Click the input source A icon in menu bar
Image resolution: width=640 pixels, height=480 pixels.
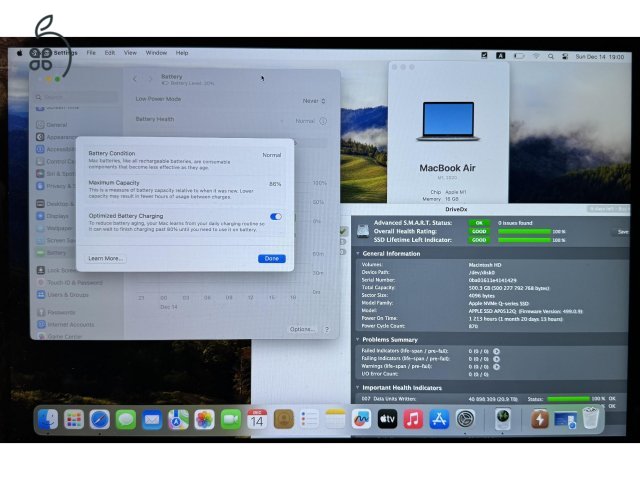501,56
